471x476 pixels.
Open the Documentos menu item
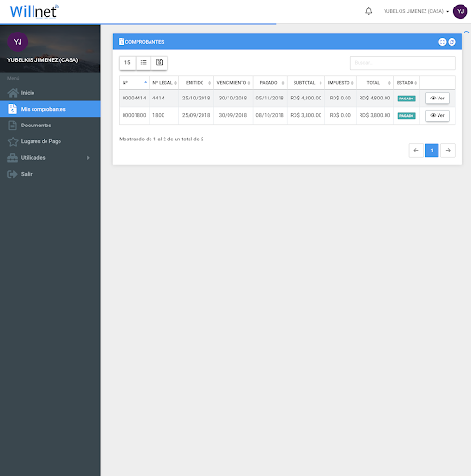click(50, 126)
